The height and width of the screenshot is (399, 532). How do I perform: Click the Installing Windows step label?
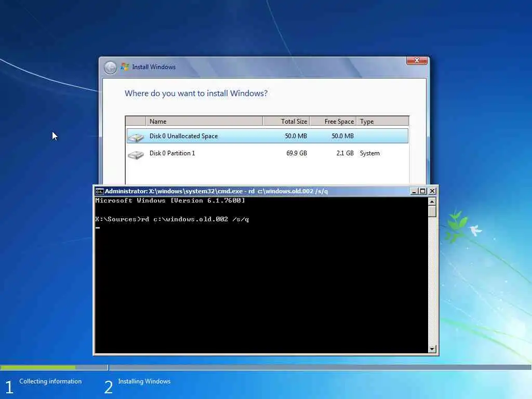pos(144,381)
